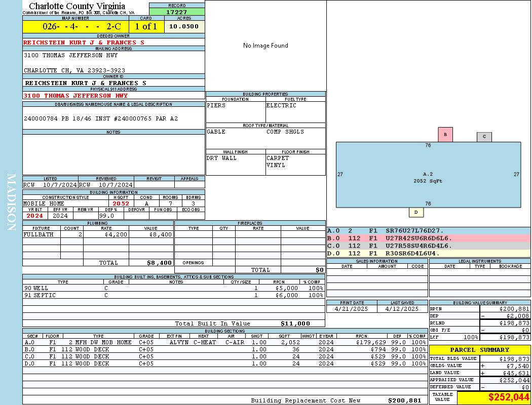532x405 pixels.
Task: Click floor finish CARPET
Action: (x=278, y=158)
